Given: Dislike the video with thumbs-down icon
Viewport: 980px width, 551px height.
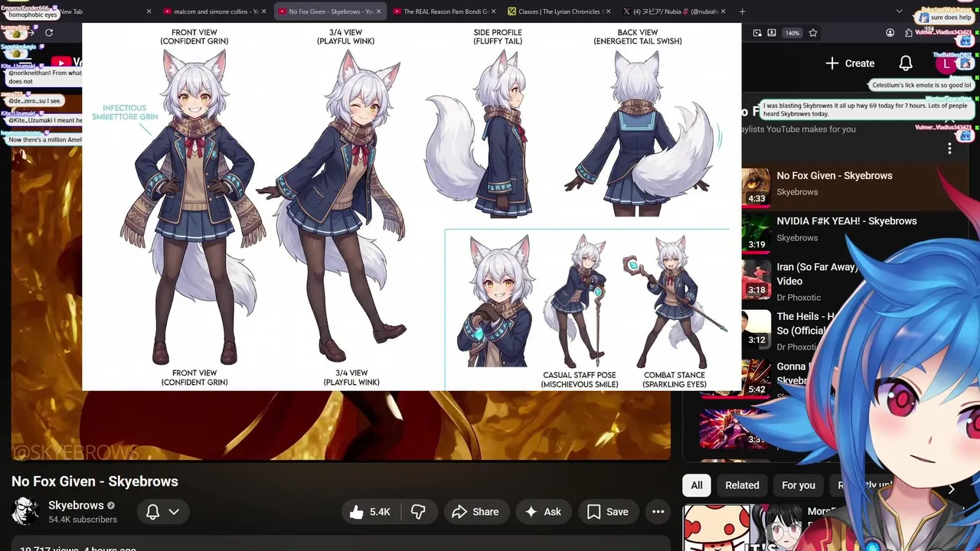Looking at the screenshot, I should coord(418,512).
